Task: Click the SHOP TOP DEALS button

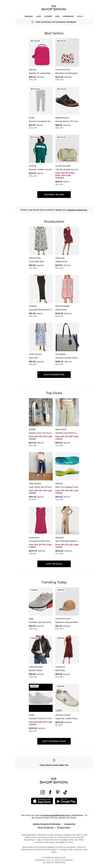Action: click(x=54, y=564)
